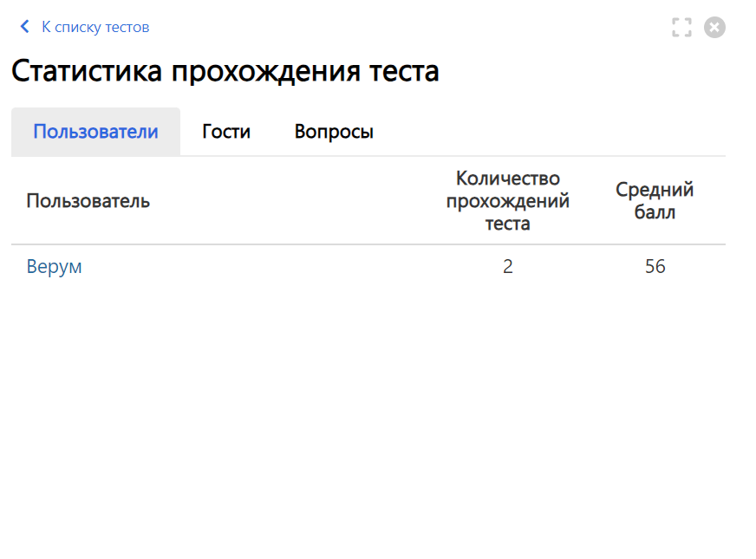Click the 'Пользователь' column header
Viewport: 756px width, 559px height.
(88, 201)
